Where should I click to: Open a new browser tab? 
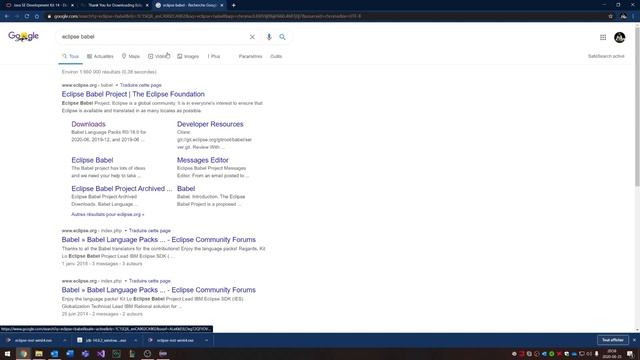pos(233,5)
